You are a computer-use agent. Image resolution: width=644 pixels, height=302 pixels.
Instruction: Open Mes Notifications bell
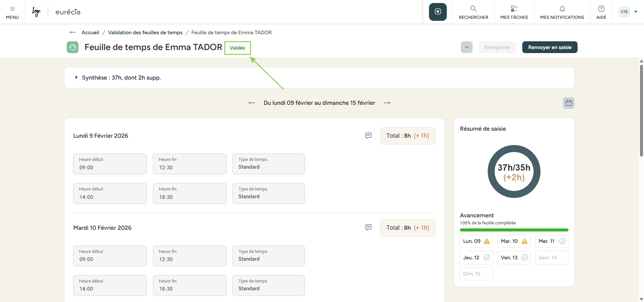pyautogui.click(x=562, y=12)
